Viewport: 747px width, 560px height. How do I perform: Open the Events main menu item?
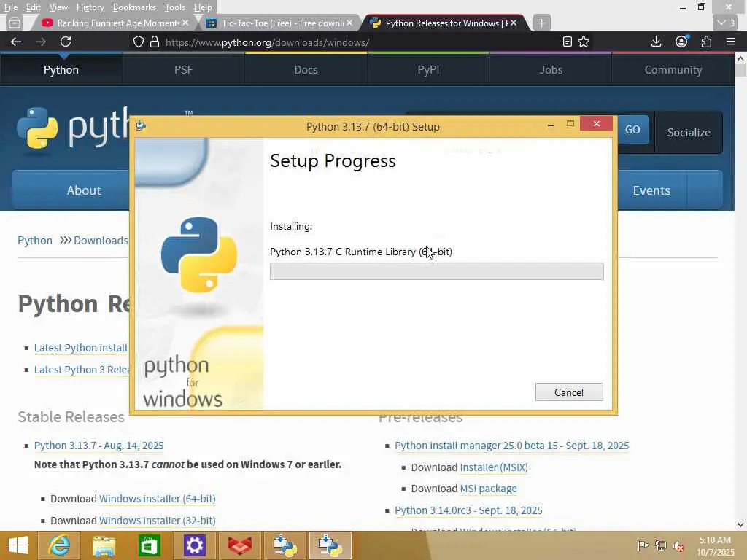tap(651, 190)
